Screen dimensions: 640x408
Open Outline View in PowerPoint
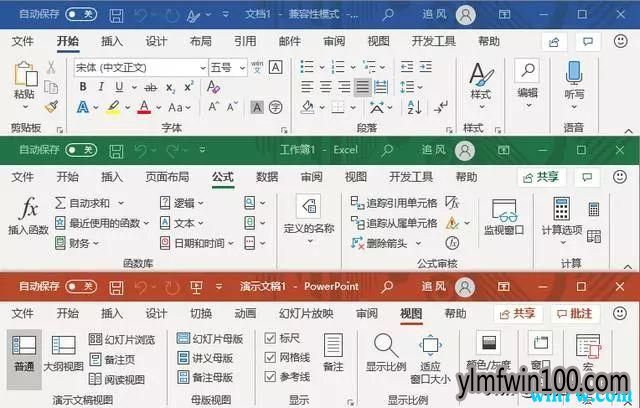tap(64, 353)
